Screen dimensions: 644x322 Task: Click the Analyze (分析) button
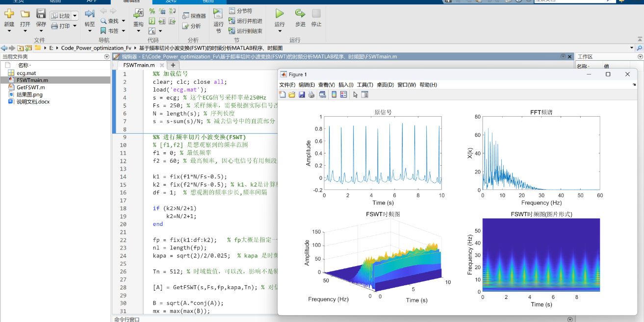[192, 26]
